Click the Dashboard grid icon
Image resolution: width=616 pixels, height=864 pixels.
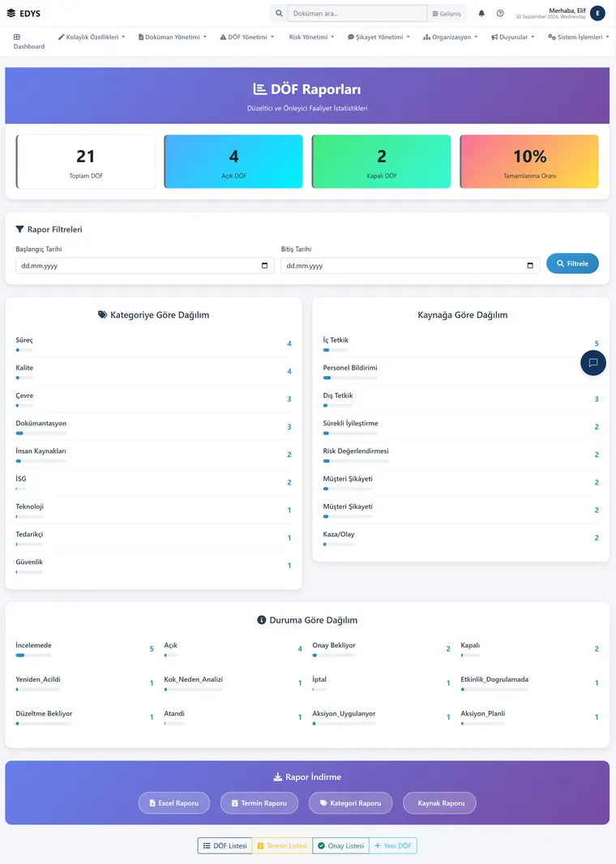tap(17, 37)
